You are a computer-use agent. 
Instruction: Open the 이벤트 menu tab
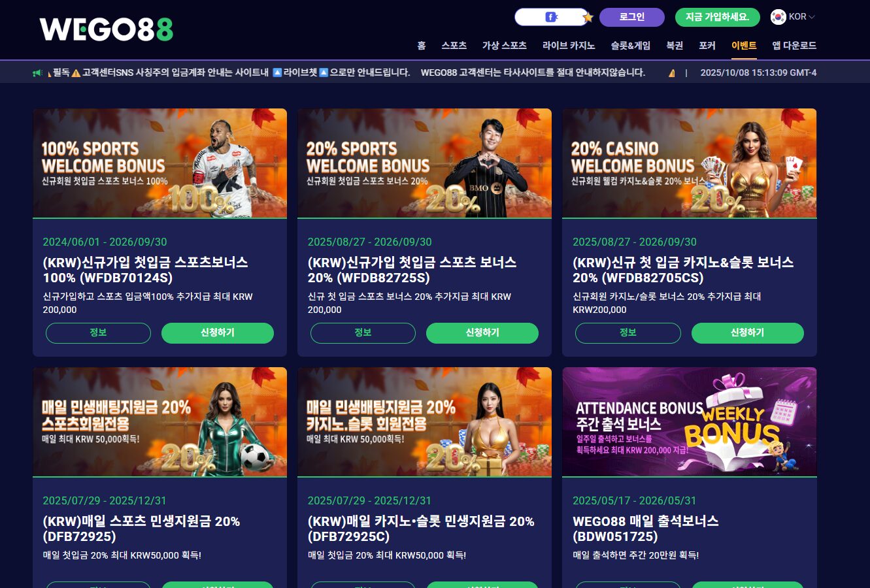pos(744,45)
